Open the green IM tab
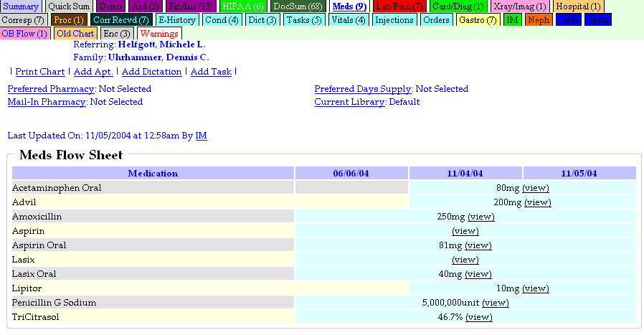This screenshot has width=644, height=335. point(512,20)
